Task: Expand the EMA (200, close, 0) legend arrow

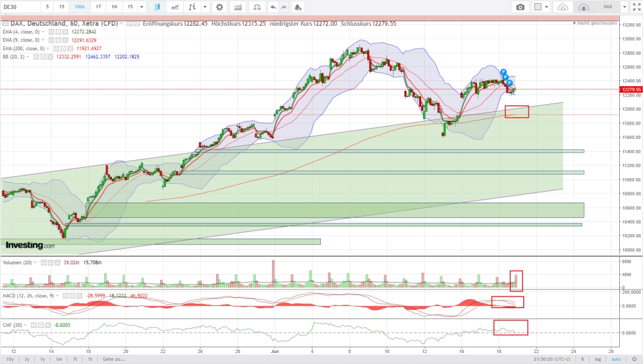Action: click(48, 48)
